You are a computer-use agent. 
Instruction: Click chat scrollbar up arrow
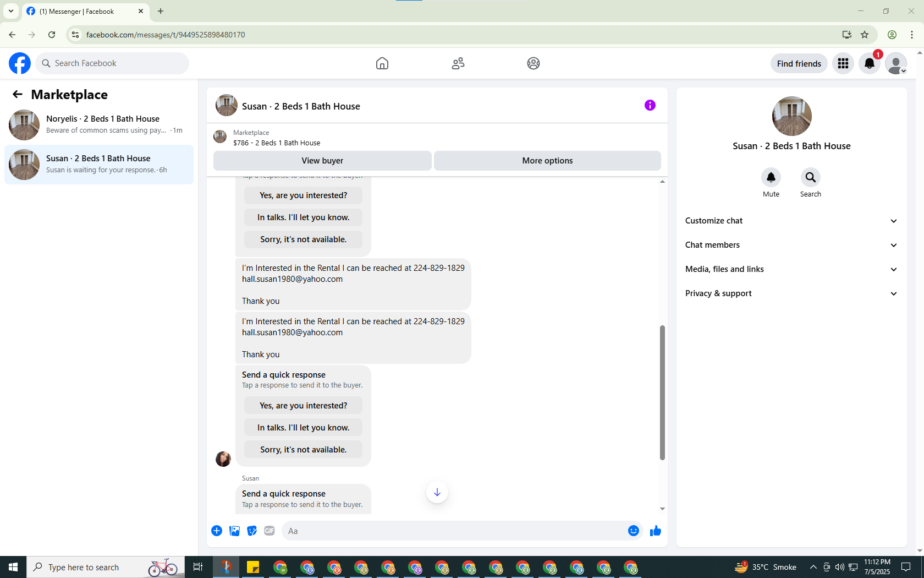pyautogui.click(x=662, y=182)
